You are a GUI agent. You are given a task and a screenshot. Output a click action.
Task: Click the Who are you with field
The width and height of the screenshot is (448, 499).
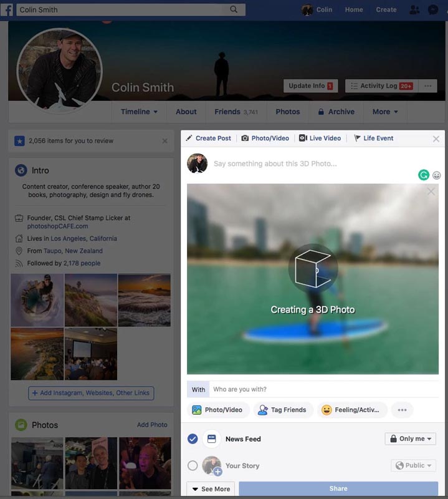323,389
